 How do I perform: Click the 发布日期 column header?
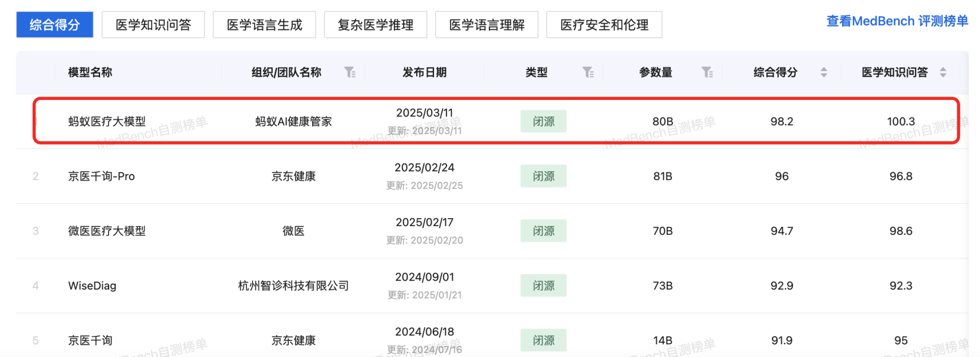(x=424, y=72)
